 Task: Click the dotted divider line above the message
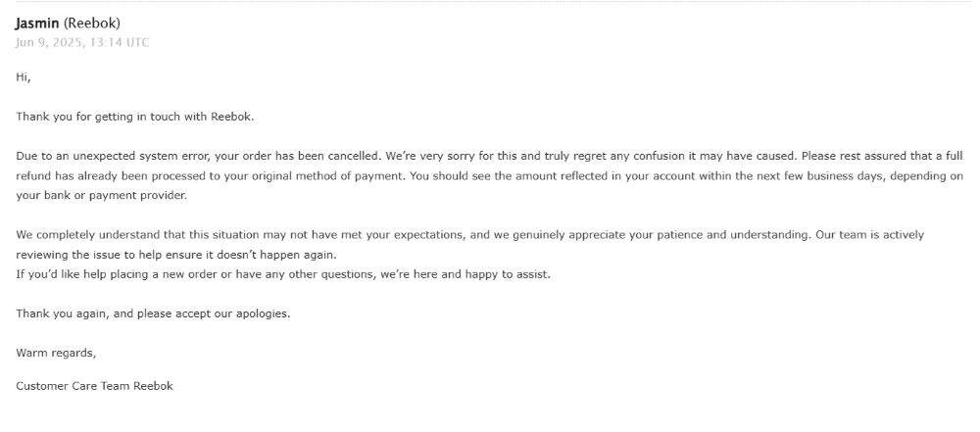pos(490,2)
